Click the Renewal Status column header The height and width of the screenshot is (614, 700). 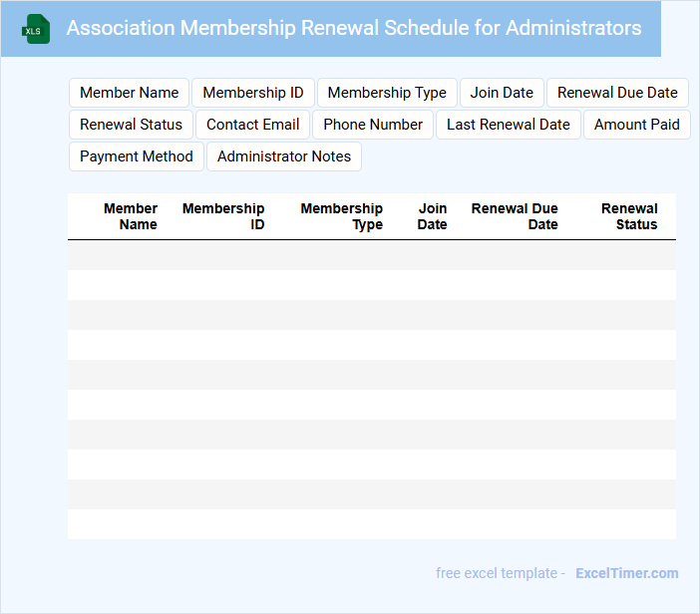point(629,216)
